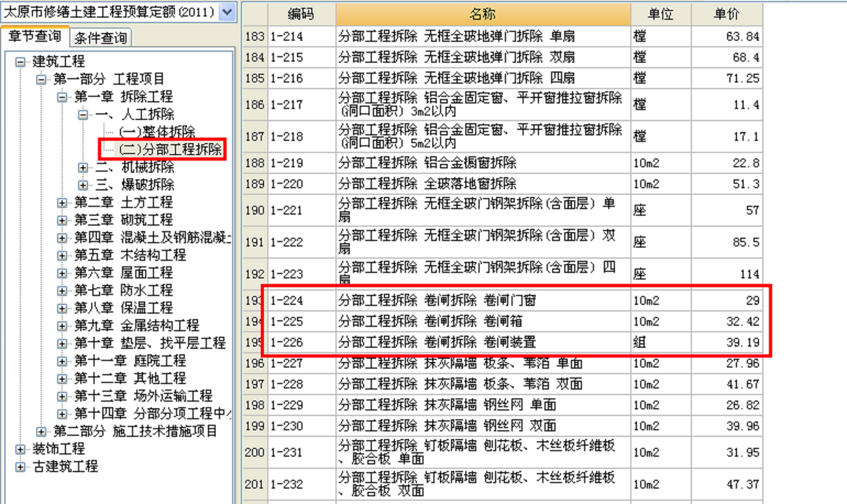Select price cell 85.5
This screenshot has height=504, width=847.
(727, 242)
